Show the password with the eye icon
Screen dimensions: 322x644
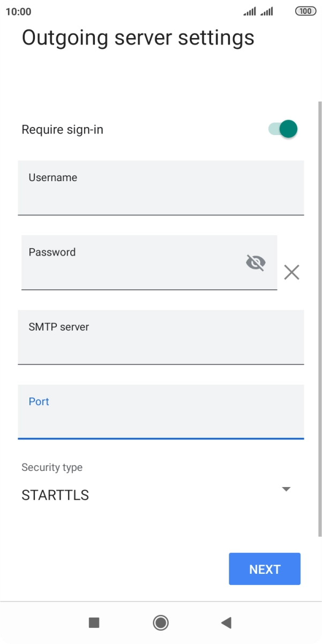tap(256, 263)
